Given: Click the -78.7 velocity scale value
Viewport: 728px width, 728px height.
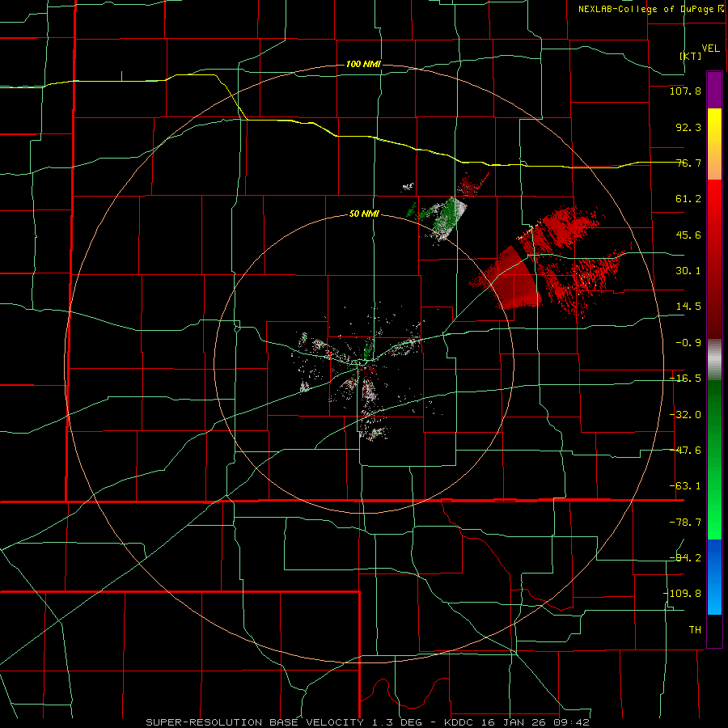Looking at the screenshot, I should 685,523.
